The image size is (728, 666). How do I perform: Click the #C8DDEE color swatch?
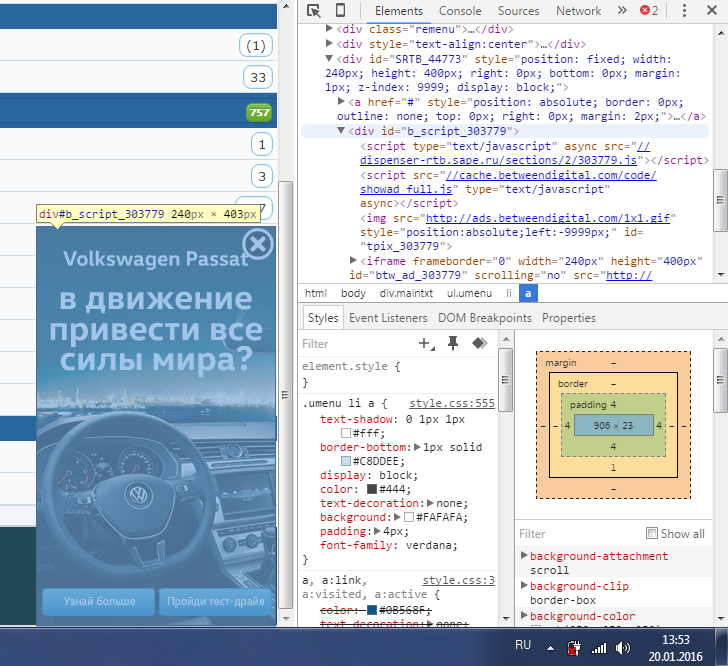tap(346, 461)
